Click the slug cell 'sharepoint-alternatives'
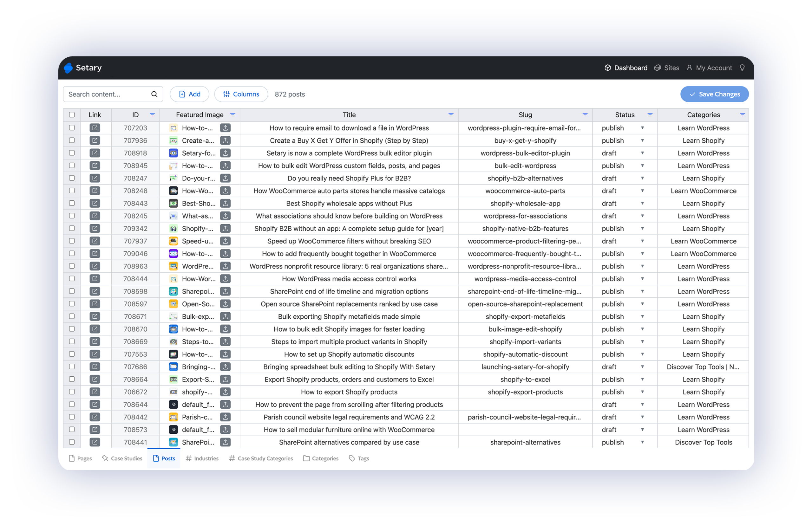Image resolution: width=812 pixels, height=526 pixels. pyautogui.click(x=525, y=442)
